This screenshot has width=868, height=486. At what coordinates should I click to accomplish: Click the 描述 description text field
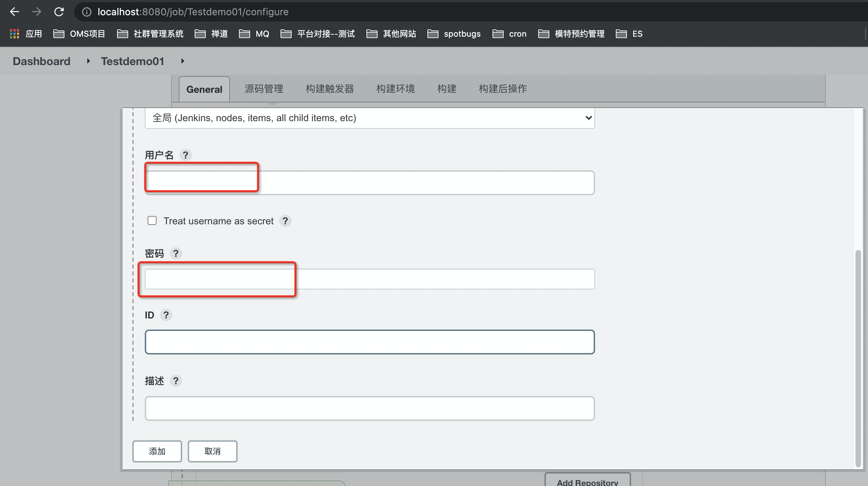[x=370, y=408]
